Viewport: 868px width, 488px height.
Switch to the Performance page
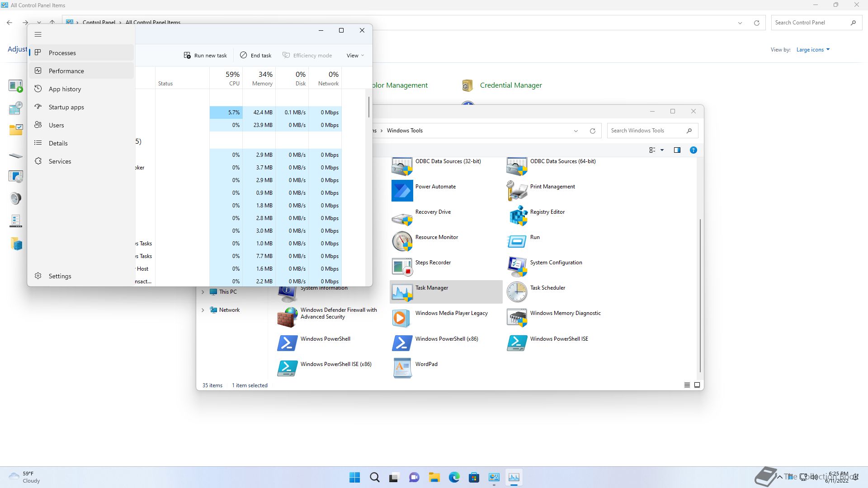tap(82, 71)
